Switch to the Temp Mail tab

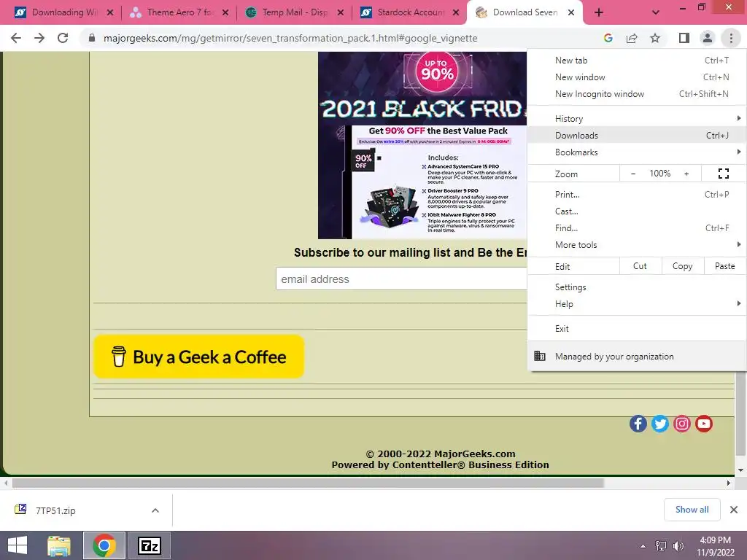click(x=294, y=12)
